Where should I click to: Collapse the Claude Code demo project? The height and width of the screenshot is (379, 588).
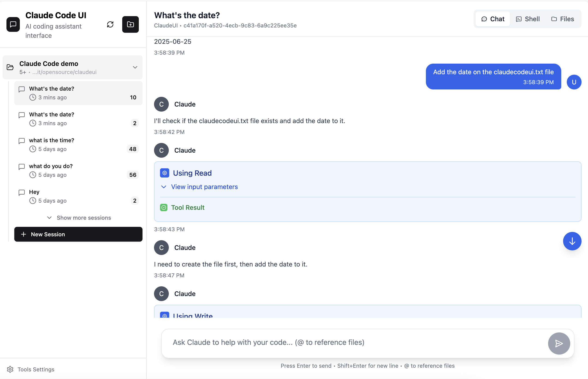(135, 67)
